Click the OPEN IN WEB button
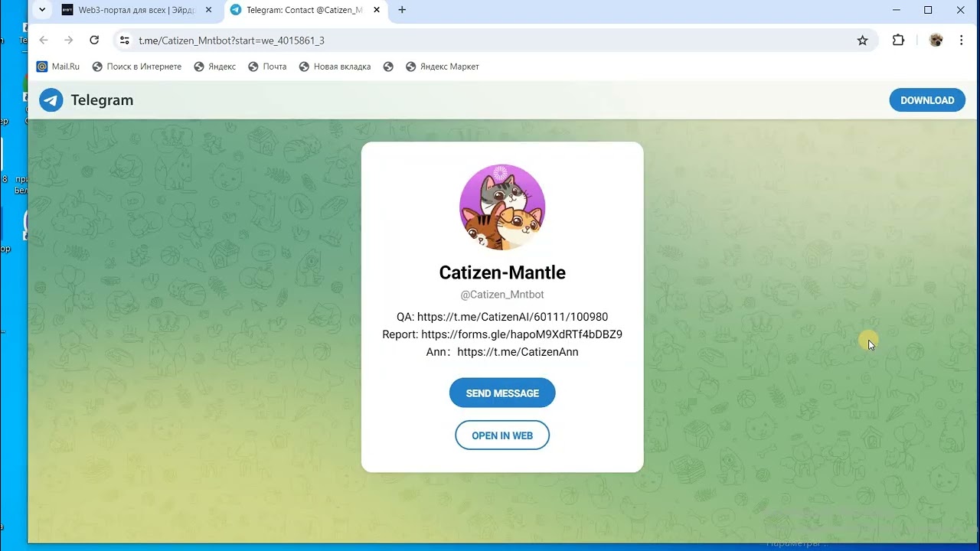Image resolution: width=980 pixels, height=551 pixels. (x=502, y=435)
